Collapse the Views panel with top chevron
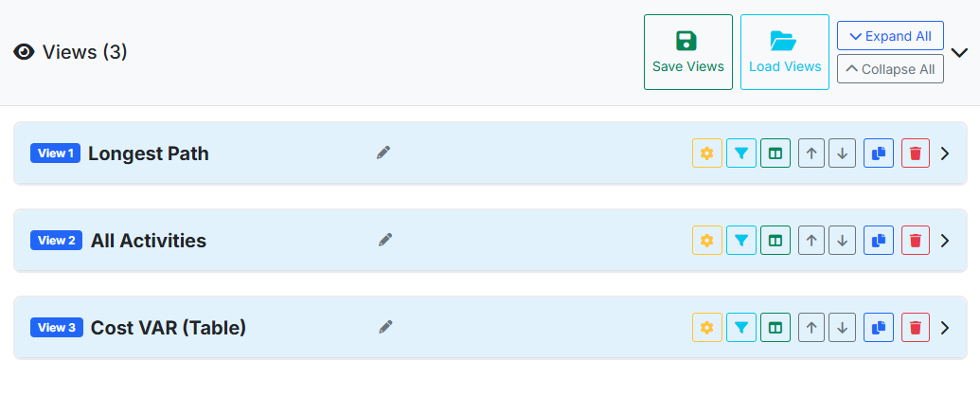980x397 pixels. coord(959,53)
